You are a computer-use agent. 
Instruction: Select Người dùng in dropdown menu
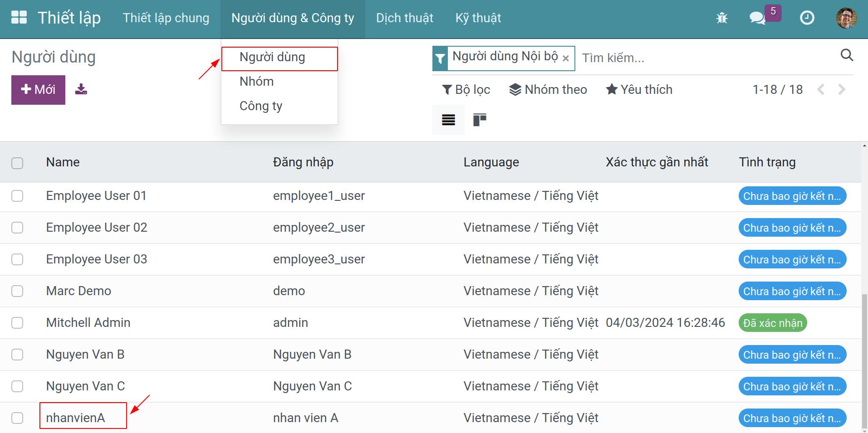click(x=280, y=58)
